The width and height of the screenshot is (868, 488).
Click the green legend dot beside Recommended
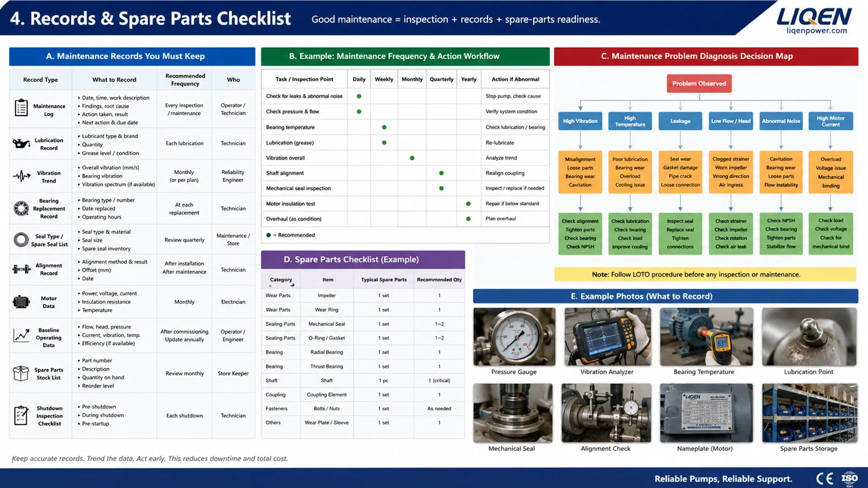[269, 235]
